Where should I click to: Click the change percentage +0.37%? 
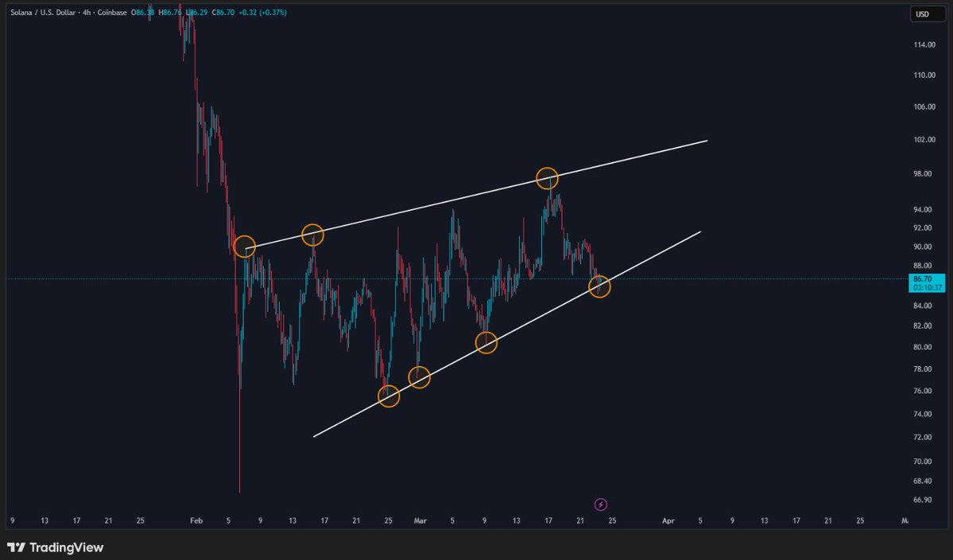(x=272, y=13)
